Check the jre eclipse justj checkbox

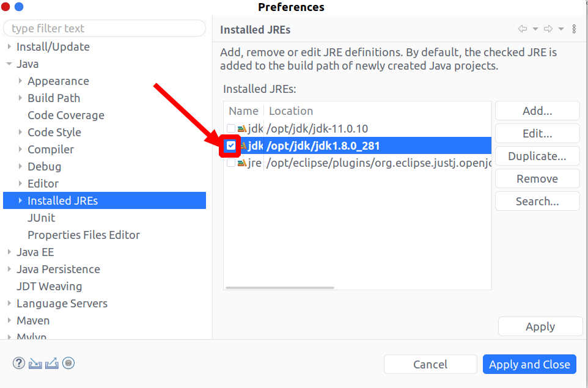click(x=231, y=163)
